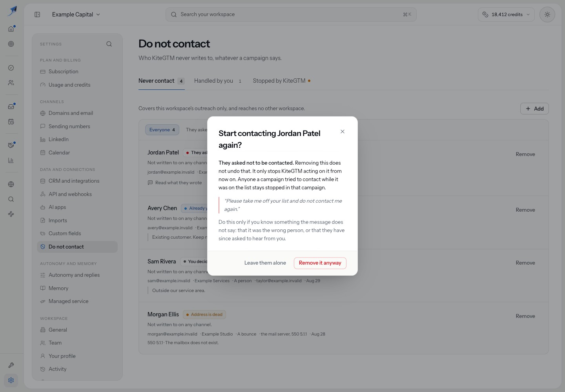Viewport: 565px width, 392px height.
Task: Remove Sam Rivera from the list
Action: (525, 263)
